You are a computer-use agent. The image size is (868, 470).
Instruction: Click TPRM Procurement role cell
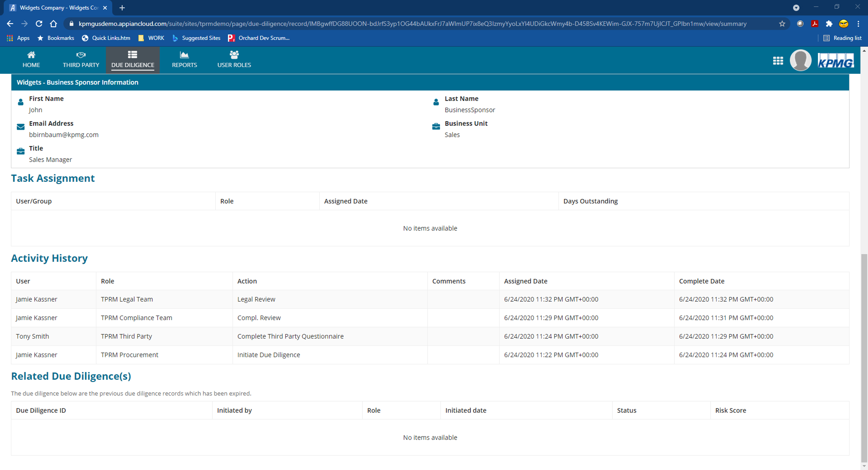click(164, 355)
